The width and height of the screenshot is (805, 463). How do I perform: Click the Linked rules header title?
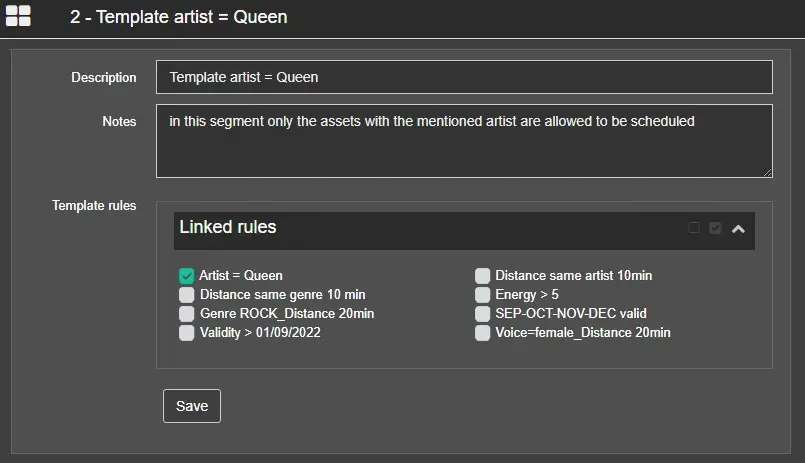coord(228,228)
